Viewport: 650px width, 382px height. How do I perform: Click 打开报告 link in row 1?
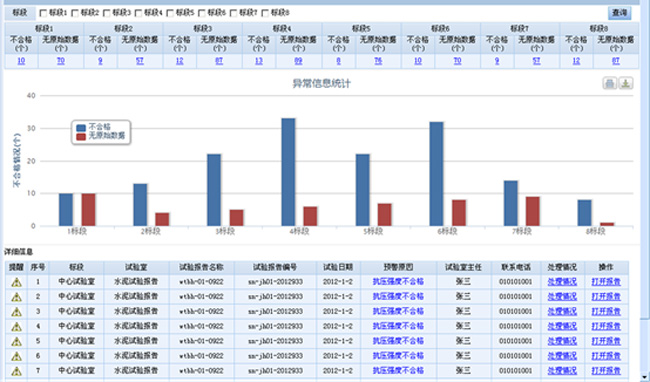[x=606, y=282]
